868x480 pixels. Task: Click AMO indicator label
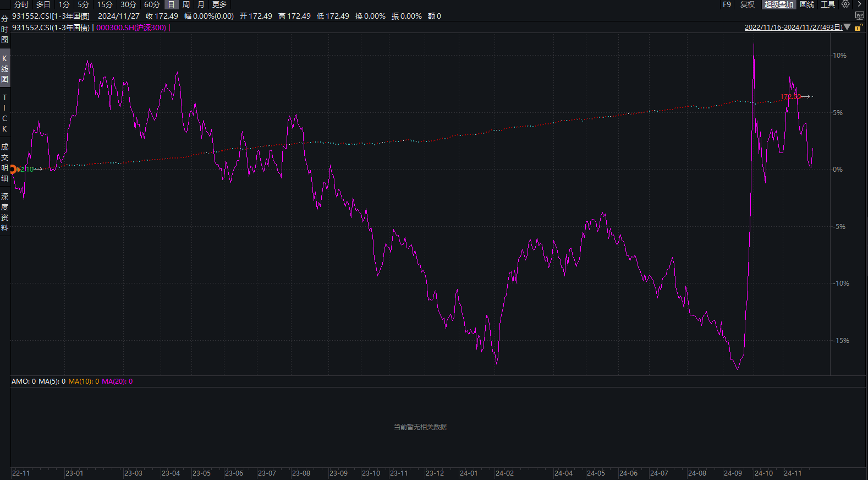(24, 381)
